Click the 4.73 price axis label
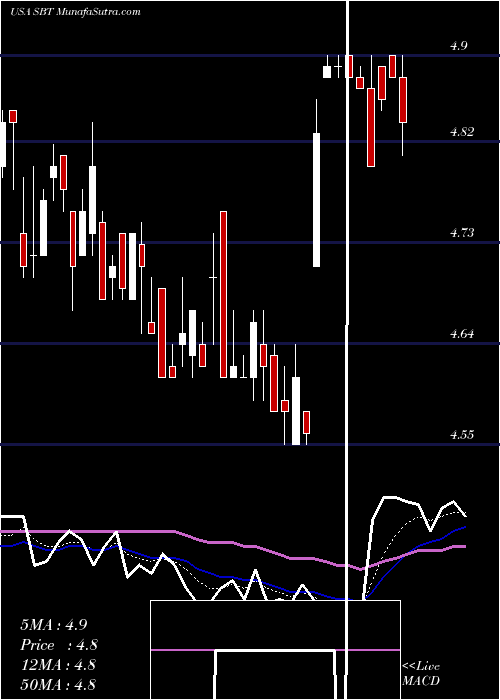 pos(463,233)
